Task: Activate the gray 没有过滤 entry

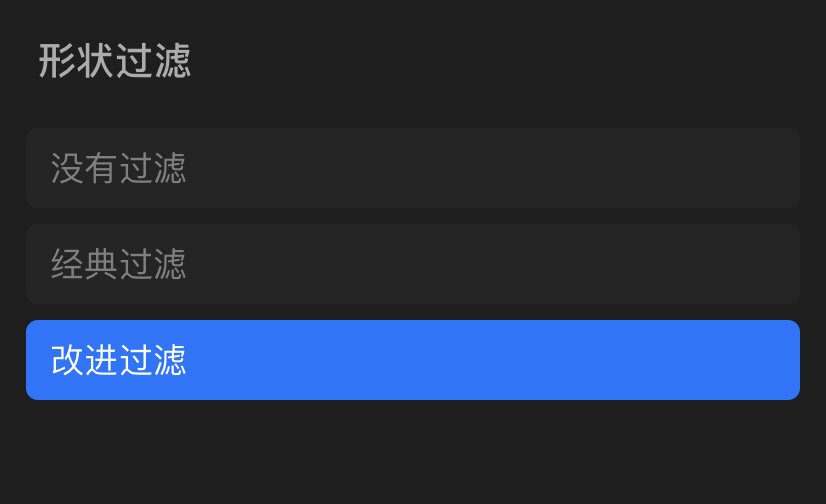Action: [x=412, y=168]
